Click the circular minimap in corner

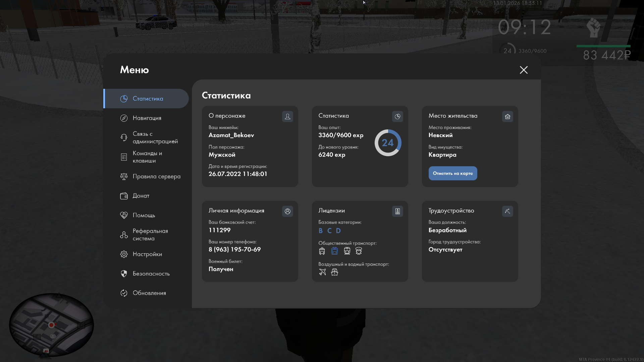click(51, 325)
